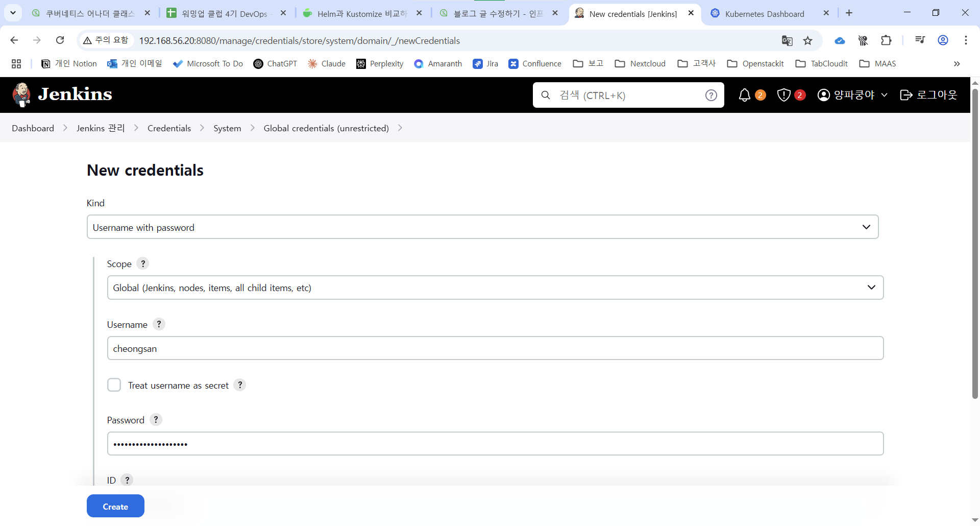The width and height of the screenshot is (980, 526).
Task: Open the 보고 bookmarks folder
Action: [x=588, y=64]
